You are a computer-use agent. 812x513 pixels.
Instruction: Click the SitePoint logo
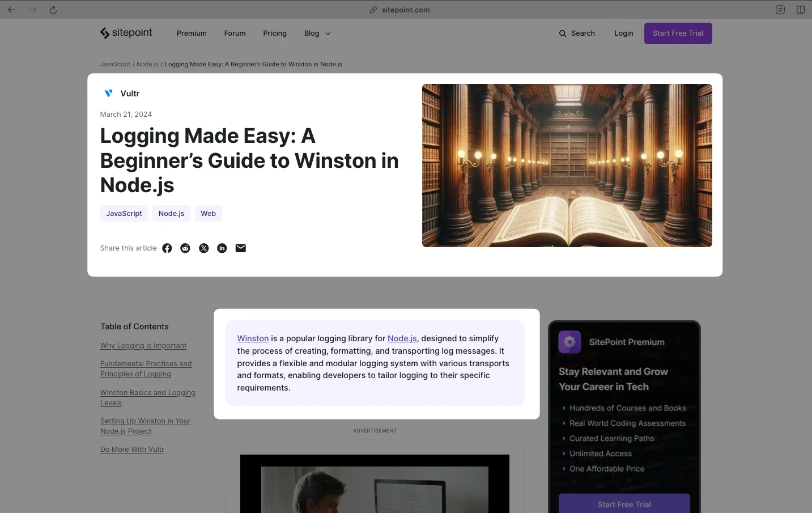click(x=126, y=33)
